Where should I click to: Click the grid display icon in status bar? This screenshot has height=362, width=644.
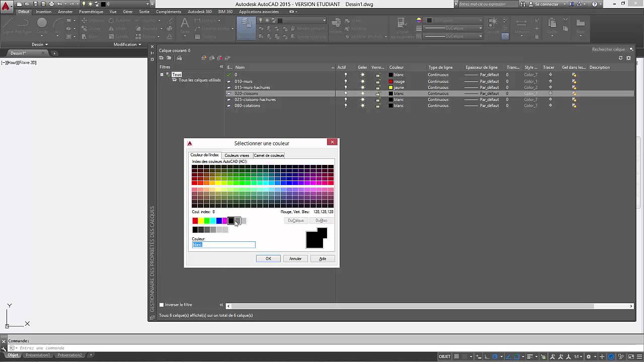(456, 356)
